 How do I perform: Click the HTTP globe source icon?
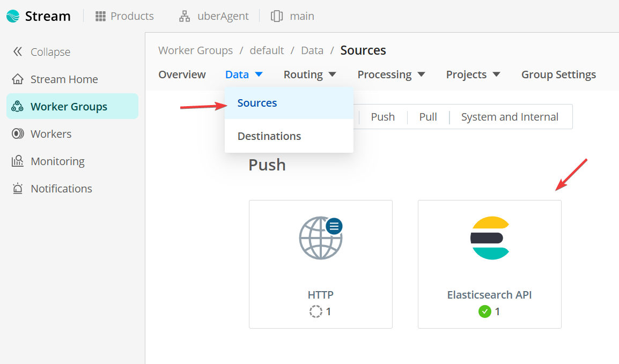[321, 237]
